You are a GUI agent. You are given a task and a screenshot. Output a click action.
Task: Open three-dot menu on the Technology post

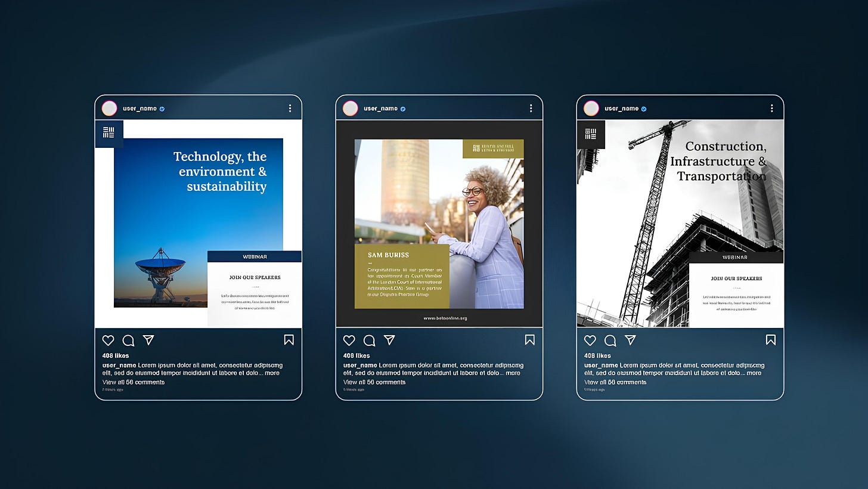290,109
